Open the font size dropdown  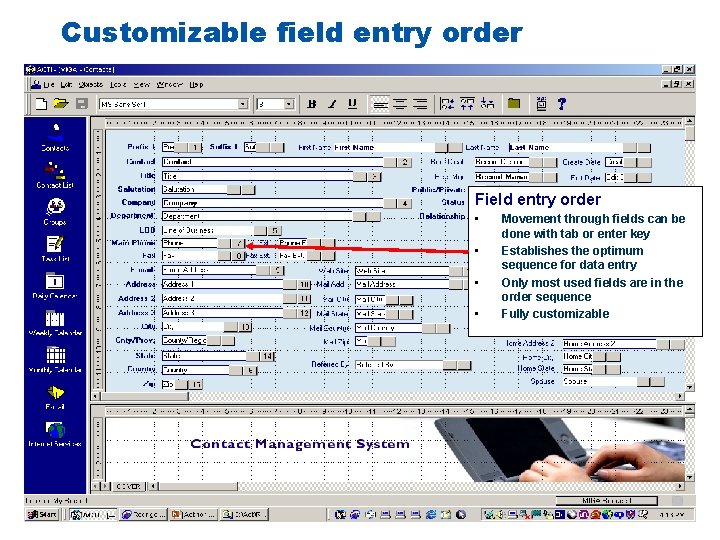(x=289, y=104)
